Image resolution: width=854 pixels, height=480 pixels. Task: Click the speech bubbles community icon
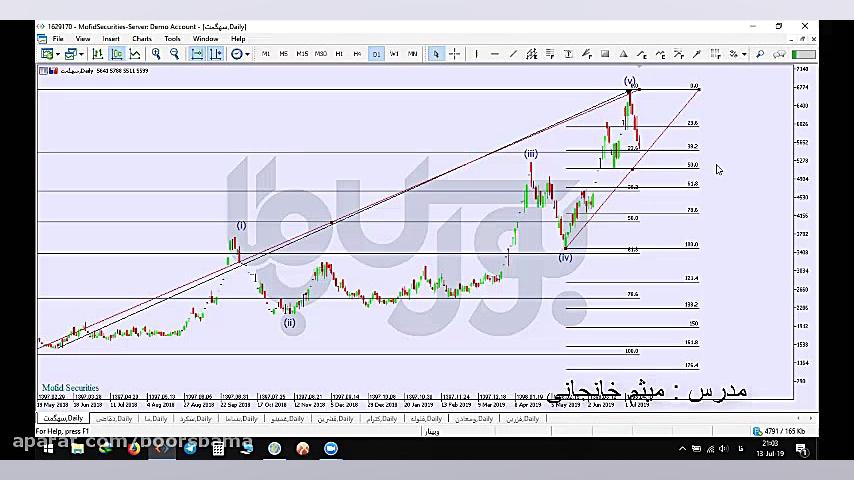point(779,54)
